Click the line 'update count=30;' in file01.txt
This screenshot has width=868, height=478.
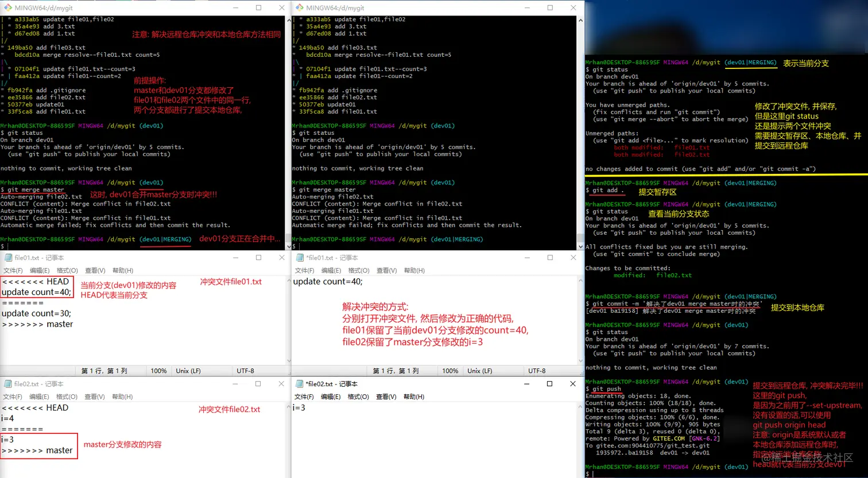(37, 313)
